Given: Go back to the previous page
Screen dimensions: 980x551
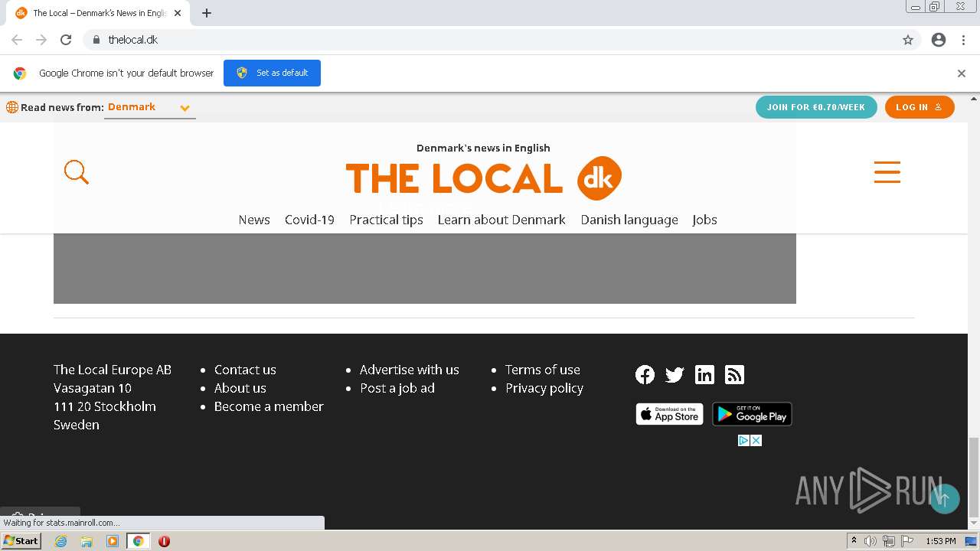Looking at the screenshot, I should [x=17, y=40].
